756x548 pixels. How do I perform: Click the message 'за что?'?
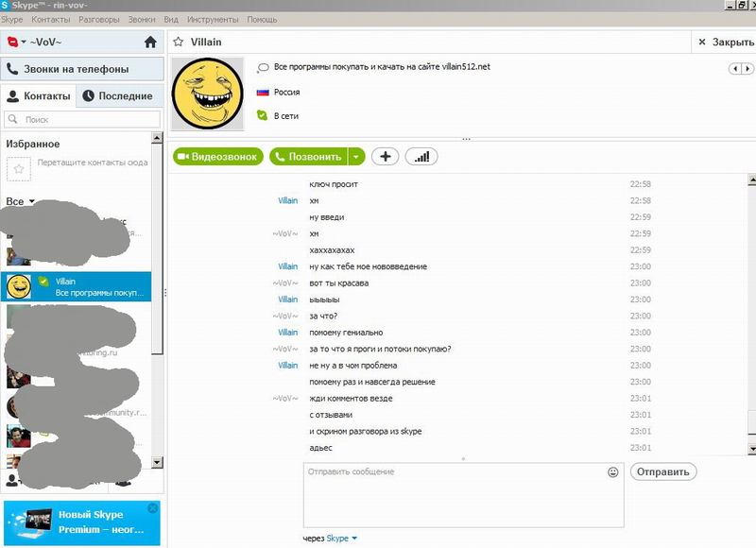pyautogui.click(x=323, y=317)
